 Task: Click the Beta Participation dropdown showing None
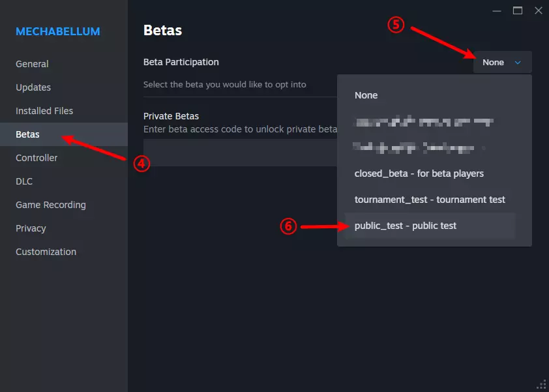coord(501,63)
